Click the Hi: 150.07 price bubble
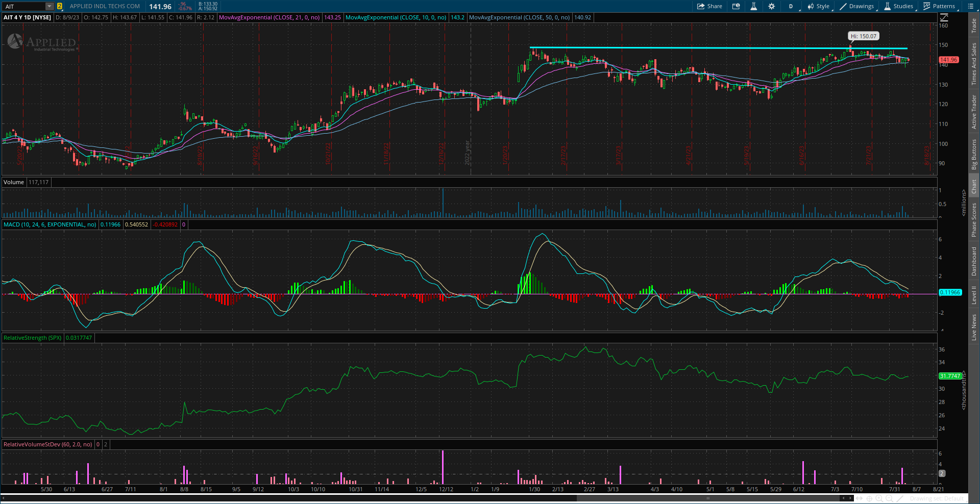 click(864, 36)
